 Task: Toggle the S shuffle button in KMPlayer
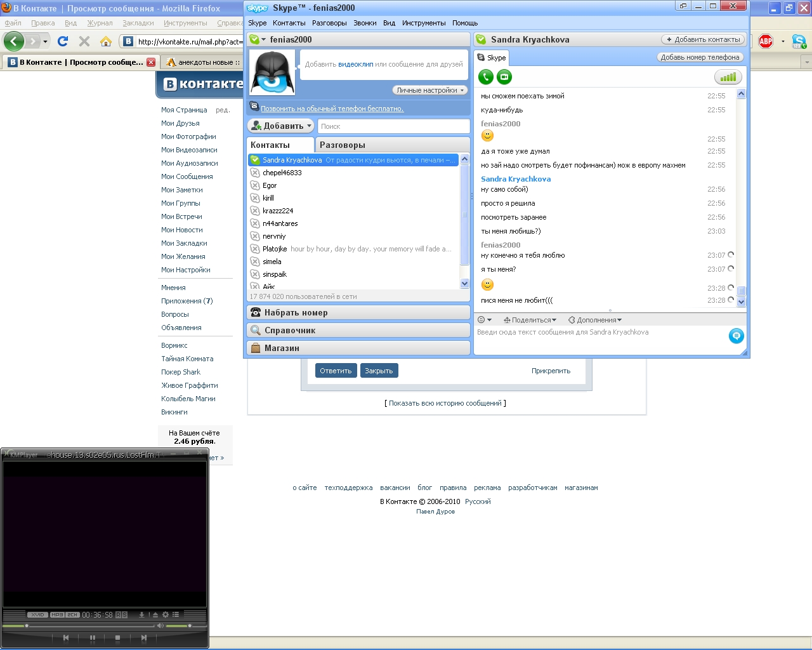125,614
